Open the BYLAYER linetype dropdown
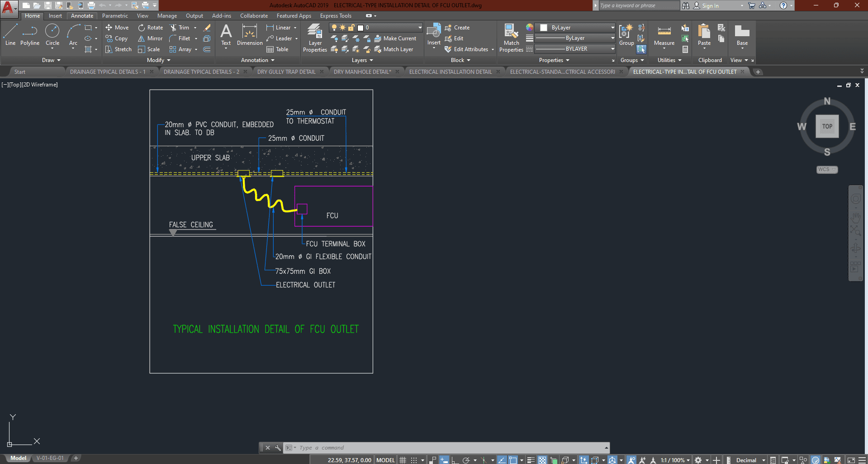Screen dimensions: 868x464 pos(575,49)
